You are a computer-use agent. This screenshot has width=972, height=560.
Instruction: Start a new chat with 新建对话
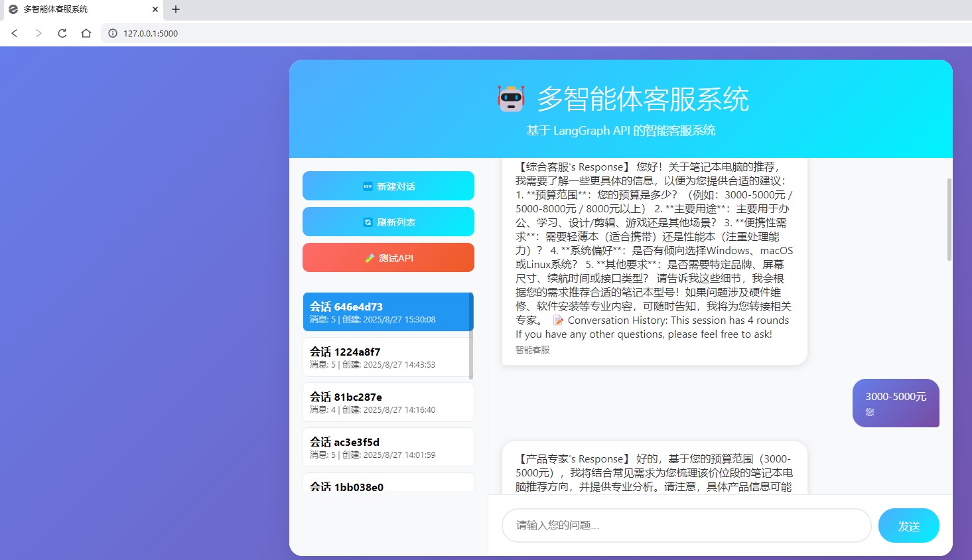point(388,186)
